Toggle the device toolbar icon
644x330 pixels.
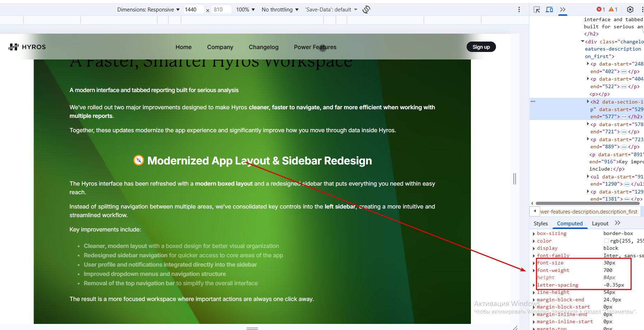(x=549, y=10)
